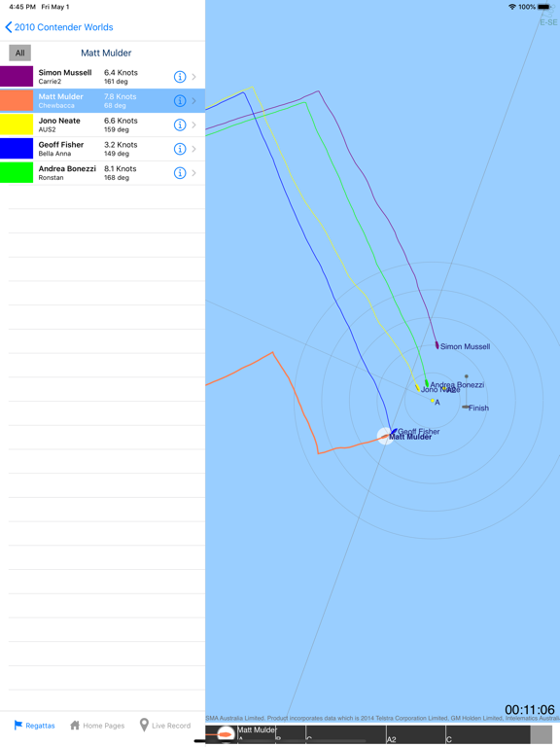Viewport: 560px width, 747px height.
Task: Open info for Matt Mulder
Action: coord(180,100)
